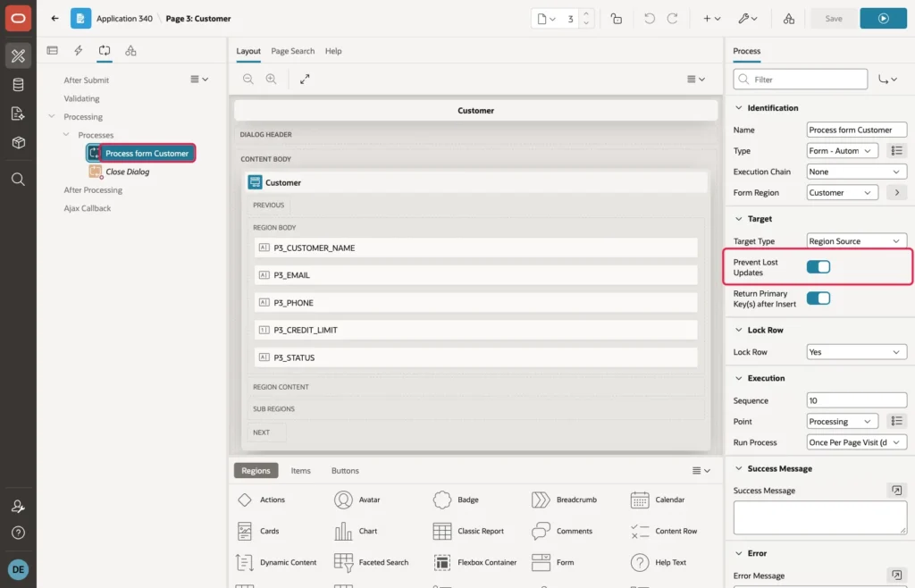Open the sidebar search magnifier
This screenshot has width=915, height=588.
pyautogui.click(x=18, y=179)
